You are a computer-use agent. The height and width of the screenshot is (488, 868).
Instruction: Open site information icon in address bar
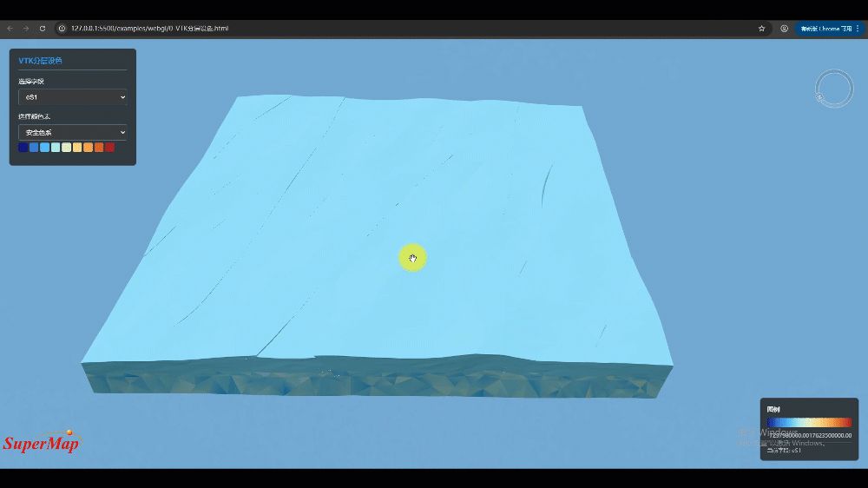[x=62, y=29]
